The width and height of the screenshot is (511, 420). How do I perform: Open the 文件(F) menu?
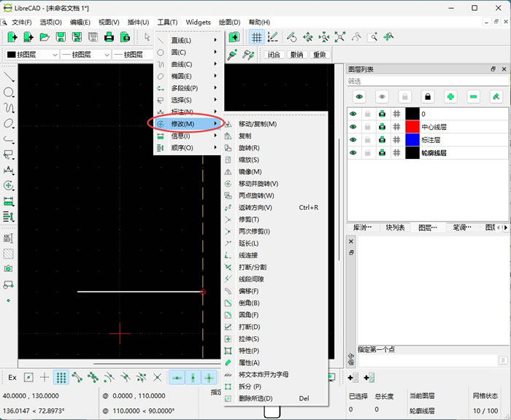point(21,22)
